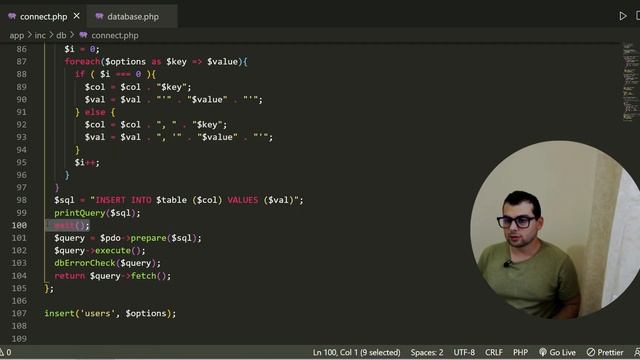Click the PHP icon on database.php tab
Image resolution: width=640 pixels, height=360 pixels.
click(x=99, y=16)
